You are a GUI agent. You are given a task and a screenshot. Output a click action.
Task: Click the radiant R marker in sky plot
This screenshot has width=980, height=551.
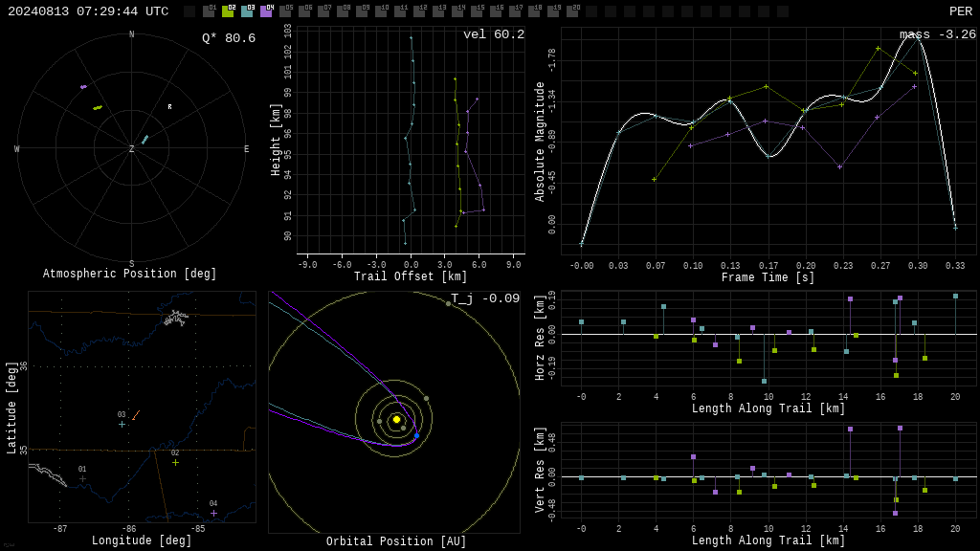(x=169, y=107)
